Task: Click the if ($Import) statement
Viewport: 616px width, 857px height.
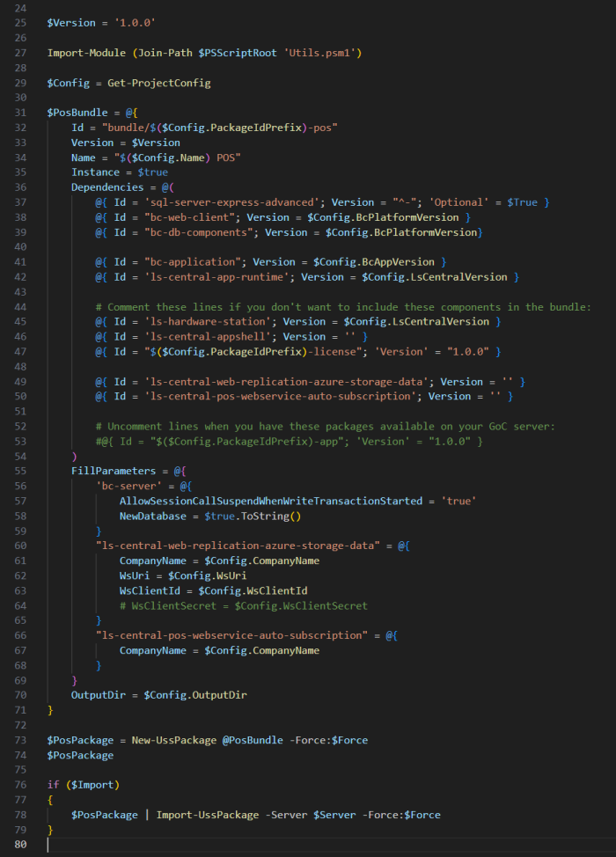Action: point(83,786)
